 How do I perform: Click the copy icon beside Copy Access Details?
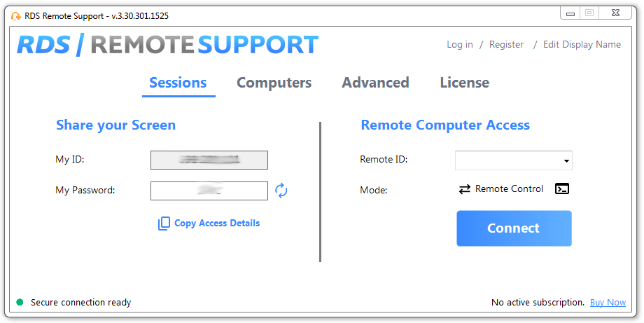click(x=164, y=224)
